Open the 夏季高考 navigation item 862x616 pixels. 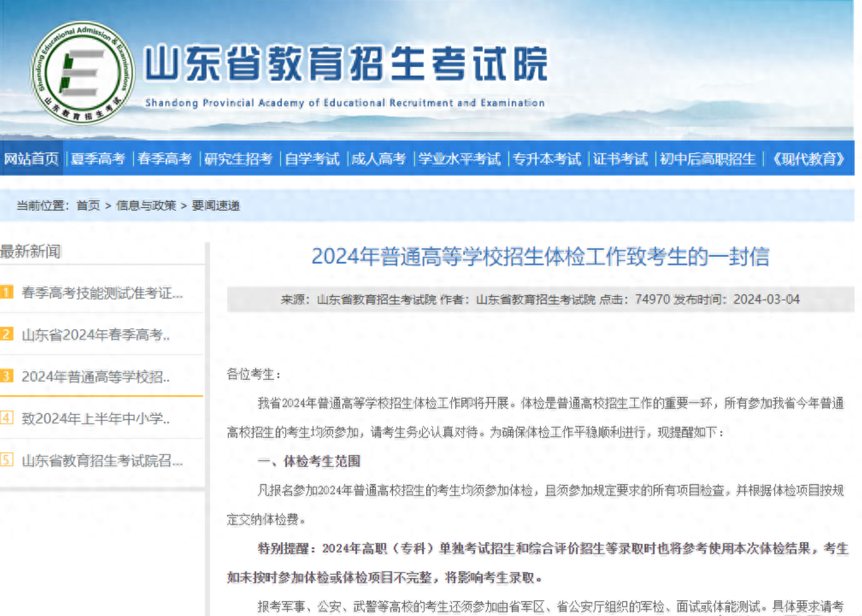click(x=98, y=158)
